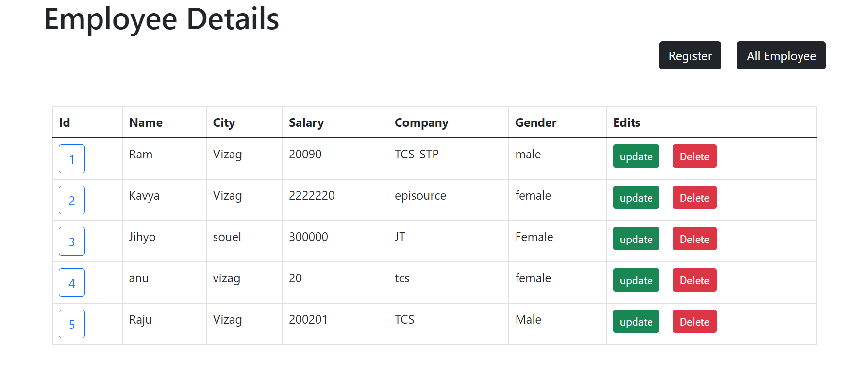
Task: Select Id 3 next to Jihyo
Action: click(x=71, y=241)
